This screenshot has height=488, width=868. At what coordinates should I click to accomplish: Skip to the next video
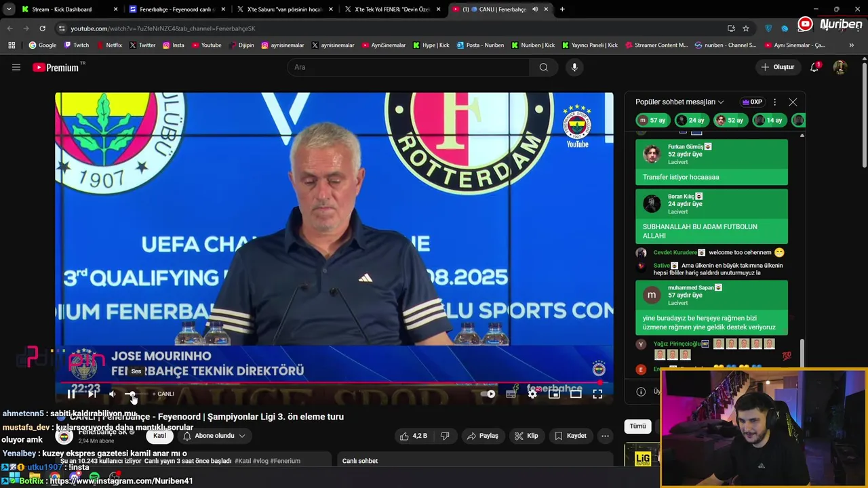[92, 394]
